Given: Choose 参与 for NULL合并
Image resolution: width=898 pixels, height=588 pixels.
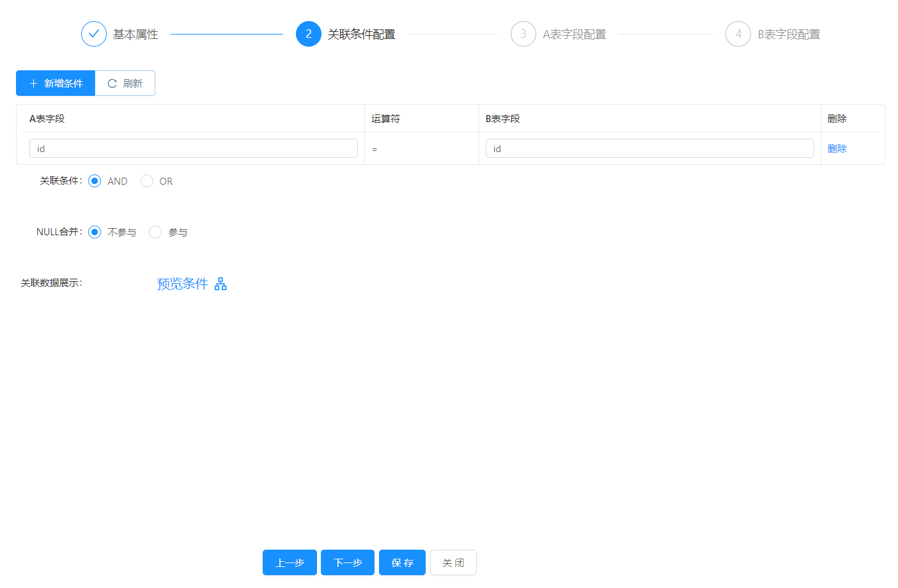Looking at the screenshot, I should 155,232.
